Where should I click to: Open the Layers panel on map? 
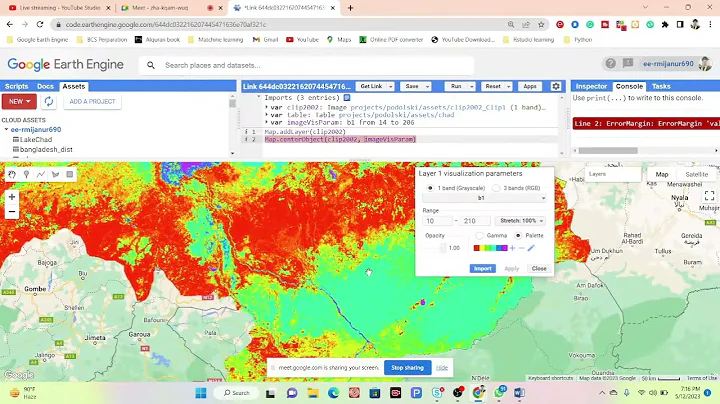coord(613,174)
